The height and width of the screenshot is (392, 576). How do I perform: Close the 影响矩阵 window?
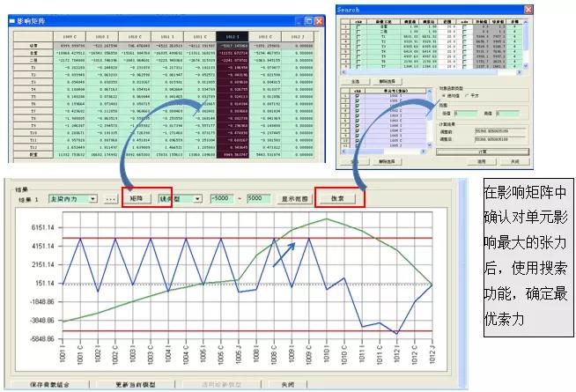(319, 21)
